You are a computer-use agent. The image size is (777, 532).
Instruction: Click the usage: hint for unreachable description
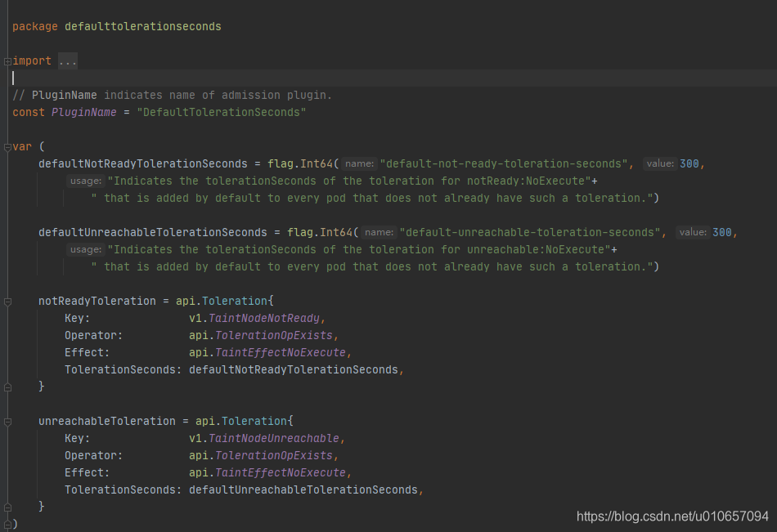click(86, 249)
